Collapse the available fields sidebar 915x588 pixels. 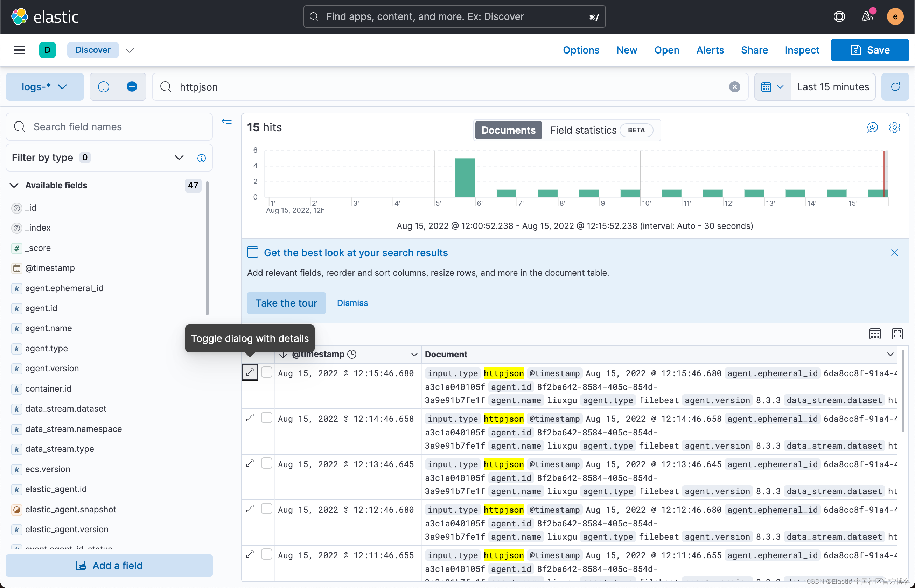click(226, 121)
